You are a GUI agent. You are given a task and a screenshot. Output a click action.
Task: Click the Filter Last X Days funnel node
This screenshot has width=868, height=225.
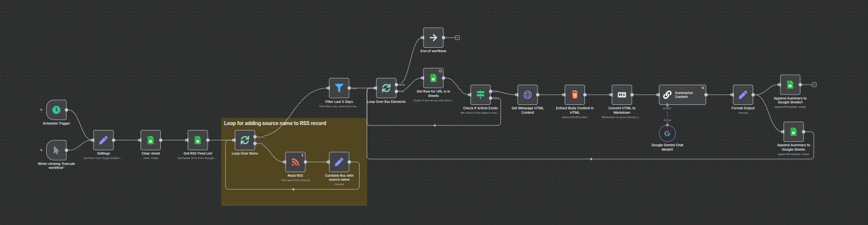339,88
